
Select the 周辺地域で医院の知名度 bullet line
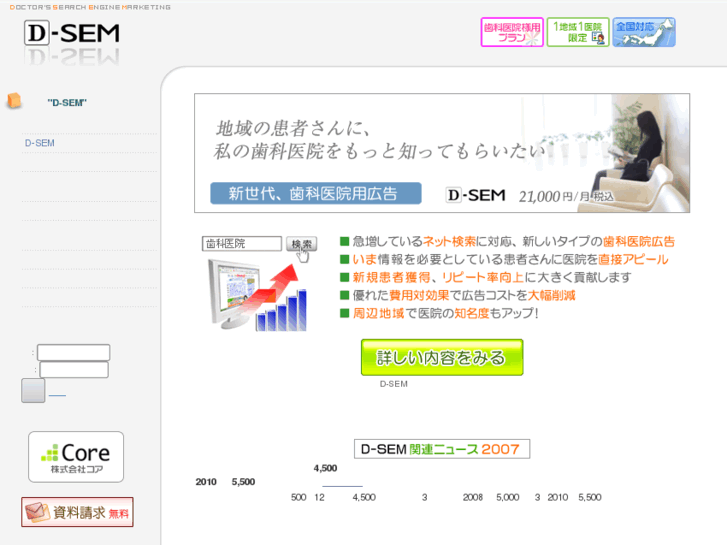(x=440, y=314)
